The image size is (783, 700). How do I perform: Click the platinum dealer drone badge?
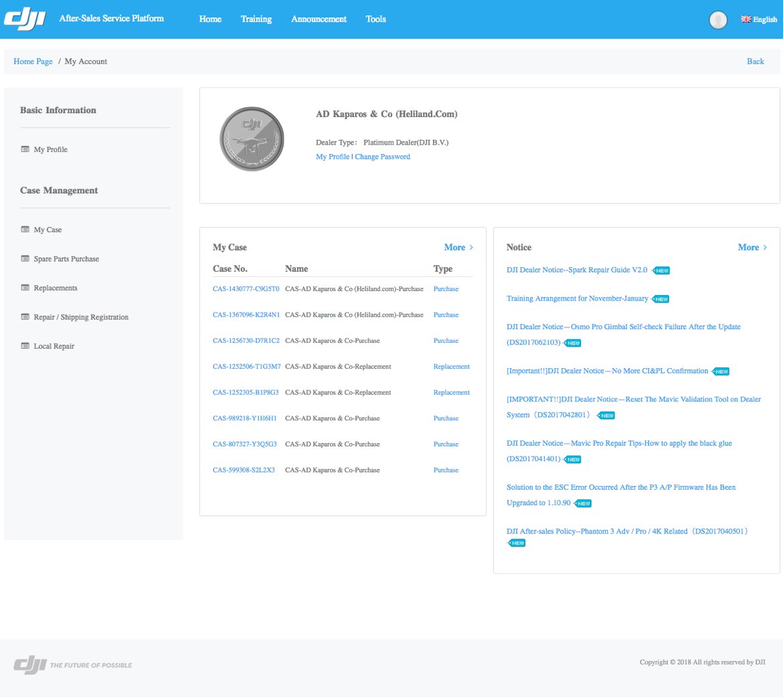tap(252, 139)
